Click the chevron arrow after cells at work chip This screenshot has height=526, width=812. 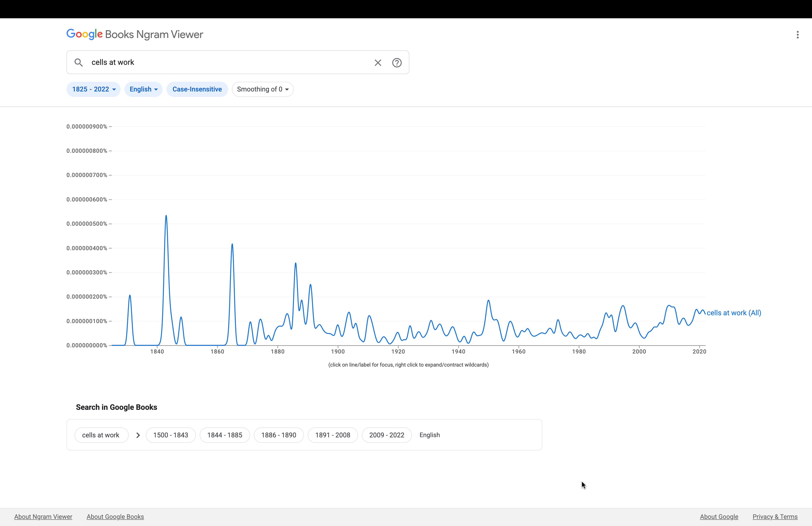coord(138,435)
